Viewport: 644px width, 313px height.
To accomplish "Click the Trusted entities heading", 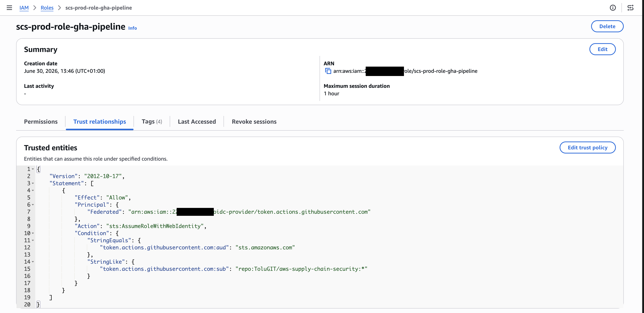I will 50,148.
